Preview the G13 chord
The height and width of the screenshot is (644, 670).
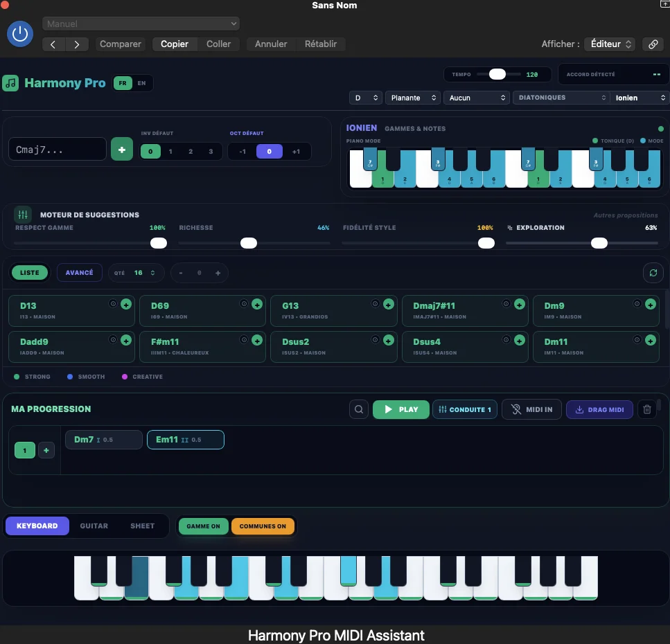click(x=375, y=303)
